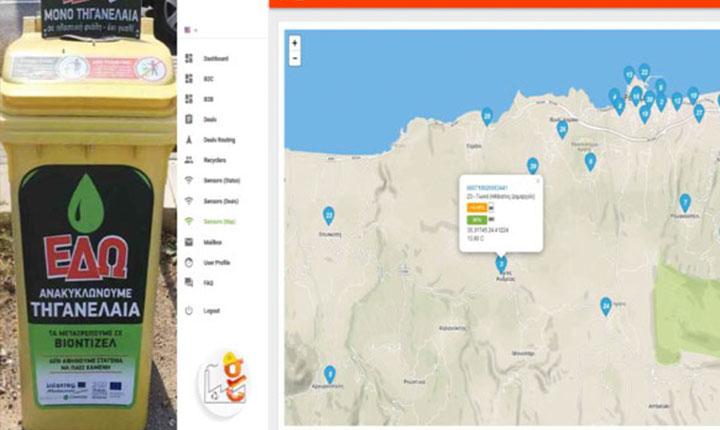Open the Recyclers people icon
This screenshot has width=720, height=430.
[189, 160]
